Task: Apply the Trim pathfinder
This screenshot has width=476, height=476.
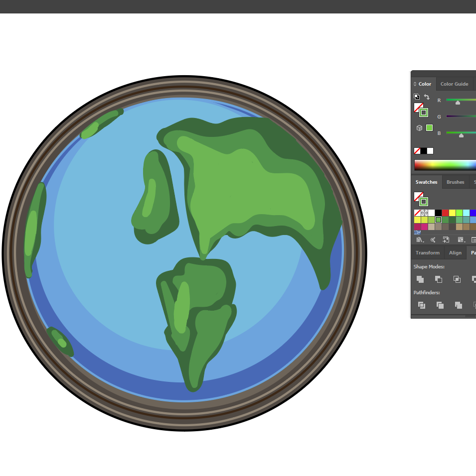Action: 440,305
